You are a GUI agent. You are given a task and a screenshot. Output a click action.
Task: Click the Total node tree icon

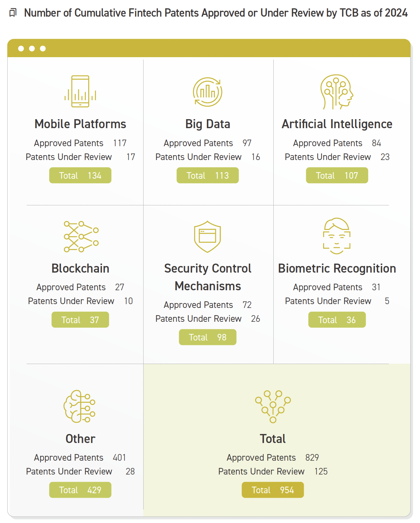(x=273, y=407)
